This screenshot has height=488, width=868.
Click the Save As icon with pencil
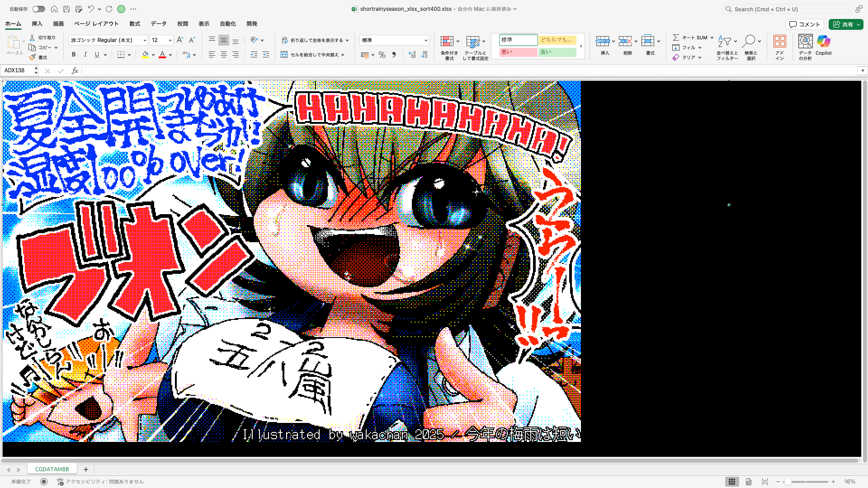tap(79, 9)
